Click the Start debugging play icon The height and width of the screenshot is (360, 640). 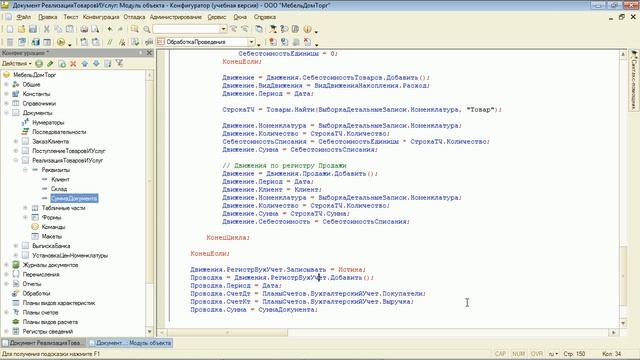pos(61,42)
